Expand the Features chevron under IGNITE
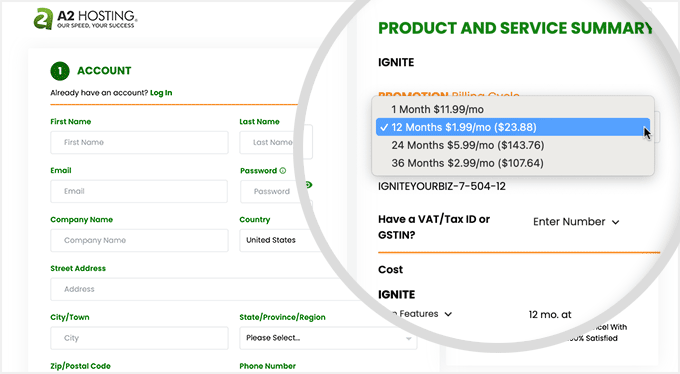Screen dimensions: 680x374 (x=448, y=314)
